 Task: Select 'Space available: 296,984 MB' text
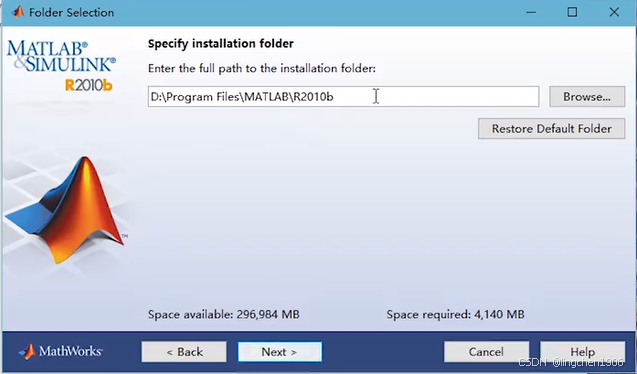coord(223,314)
